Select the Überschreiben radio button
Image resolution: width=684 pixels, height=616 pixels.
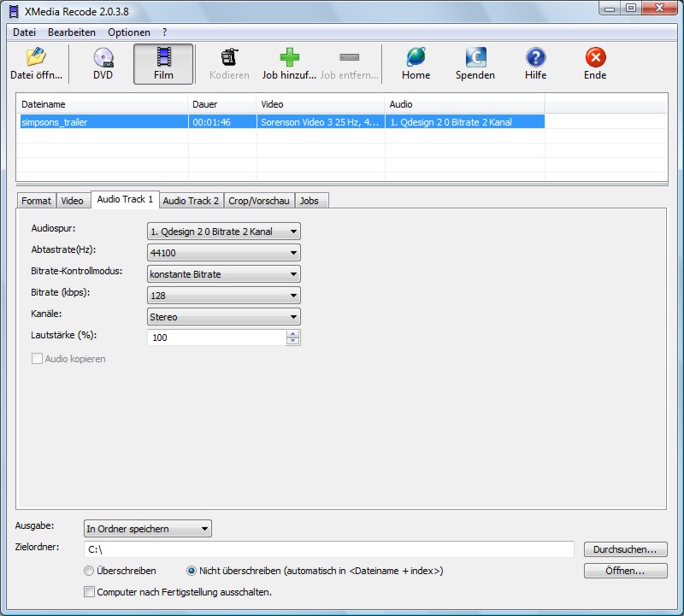pyautogui.click(x=89, y=571)
